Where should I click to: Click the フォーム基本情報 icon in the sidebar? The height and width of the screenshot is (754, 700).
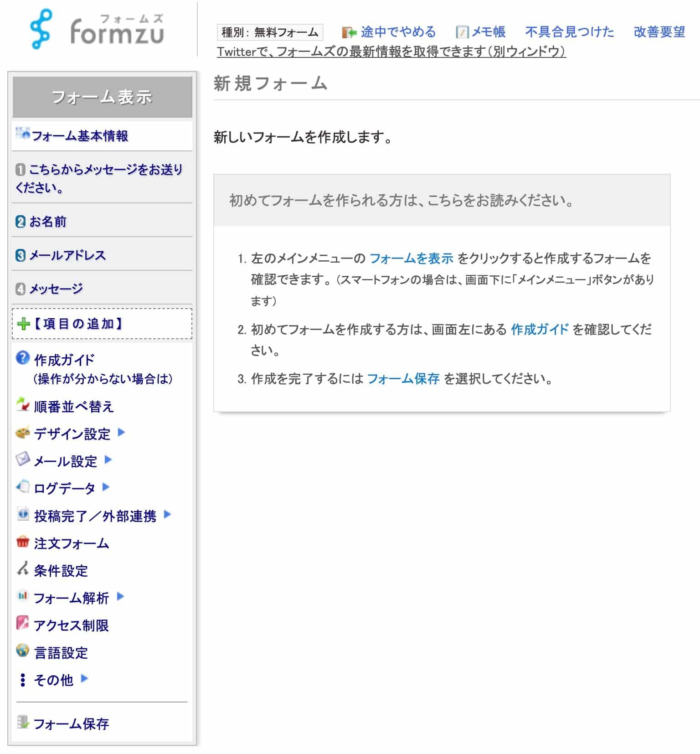click(22, 134)
